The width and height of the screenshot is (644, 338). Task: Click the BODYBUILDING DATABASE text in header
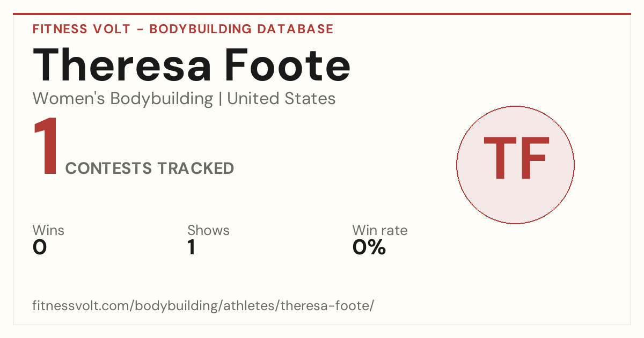(x=241, y=29)
